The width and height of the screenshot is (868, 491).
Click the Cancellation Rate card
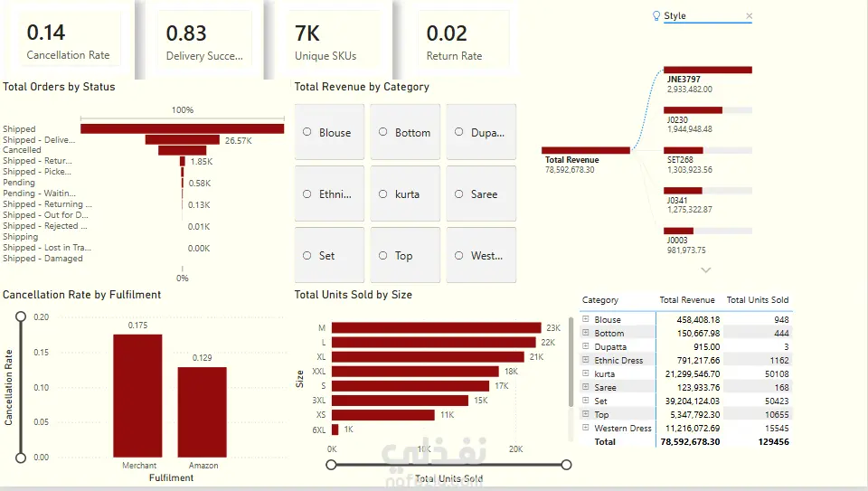[68, 41]
